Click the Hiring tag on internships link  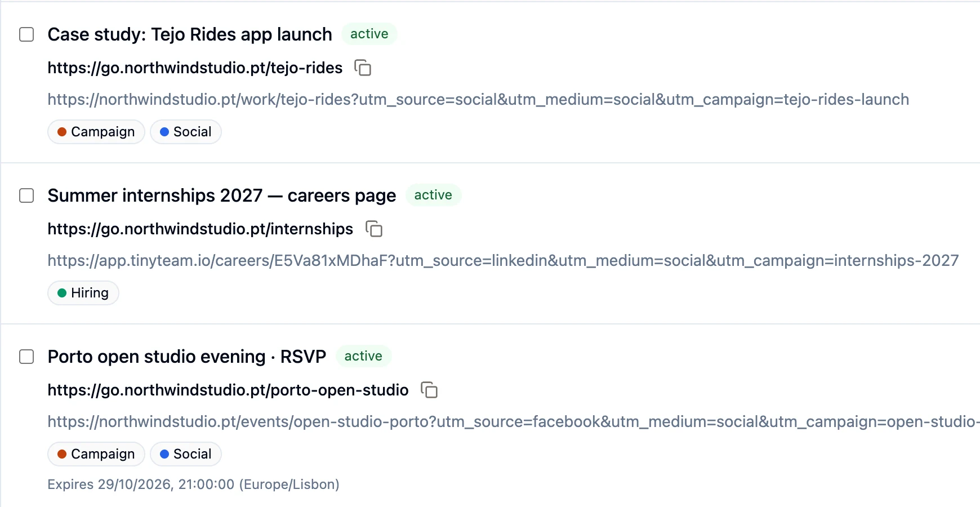[83, 293]
